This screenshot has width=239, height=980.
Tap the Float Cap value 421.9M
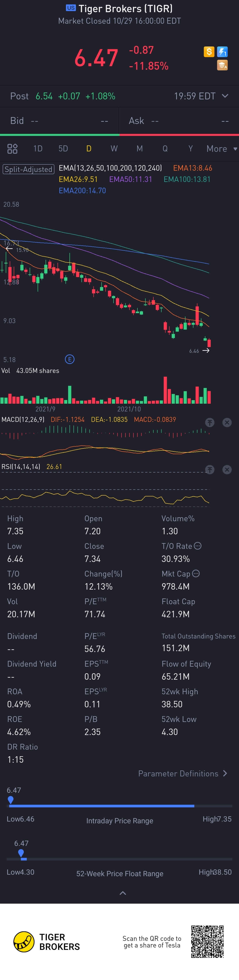[175, 614]
